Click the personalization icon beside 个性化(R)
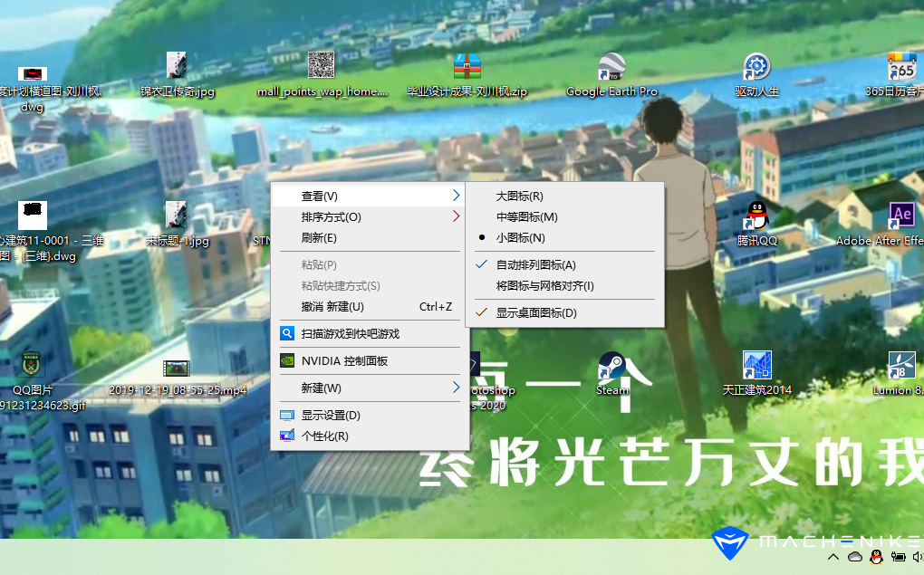This screenshot has width=924, height=575. tap(287, 436)
